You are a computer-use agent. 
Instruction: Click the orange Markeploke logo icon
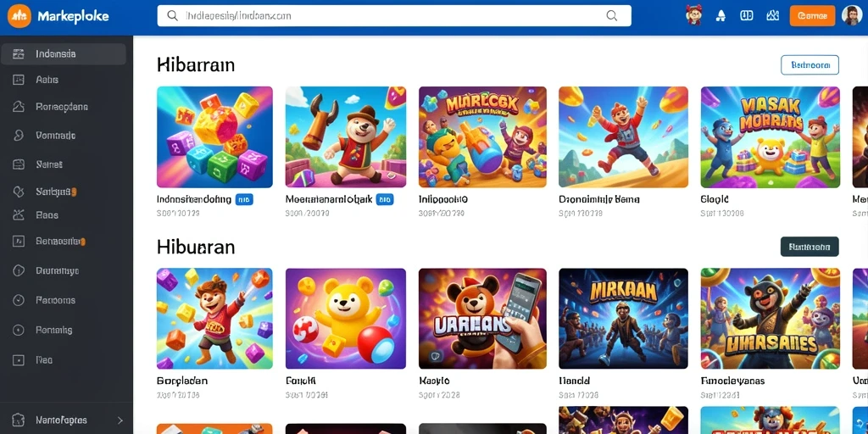(x=19, y=16)
